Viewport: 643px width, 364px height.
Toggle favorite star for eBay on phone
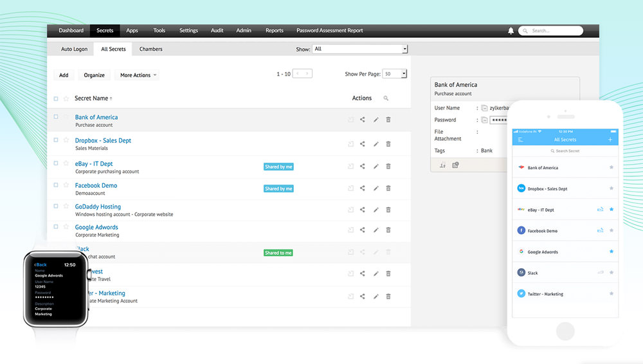coord(611,209)
